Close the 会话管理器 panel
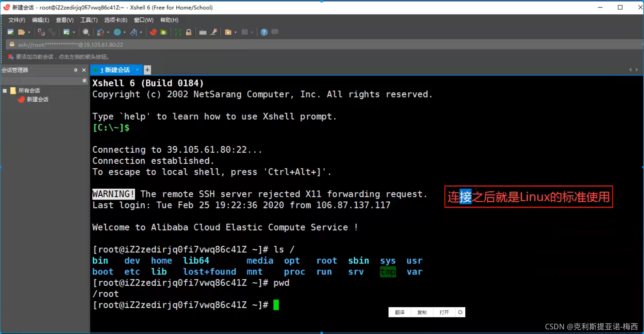Screen dimensions: 644x334 (84, 70)
